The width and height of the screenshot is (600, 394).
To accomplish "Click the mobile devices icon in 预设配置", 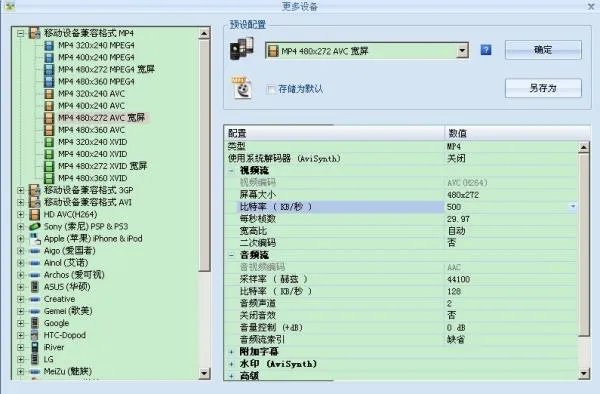I will point(241,49).
